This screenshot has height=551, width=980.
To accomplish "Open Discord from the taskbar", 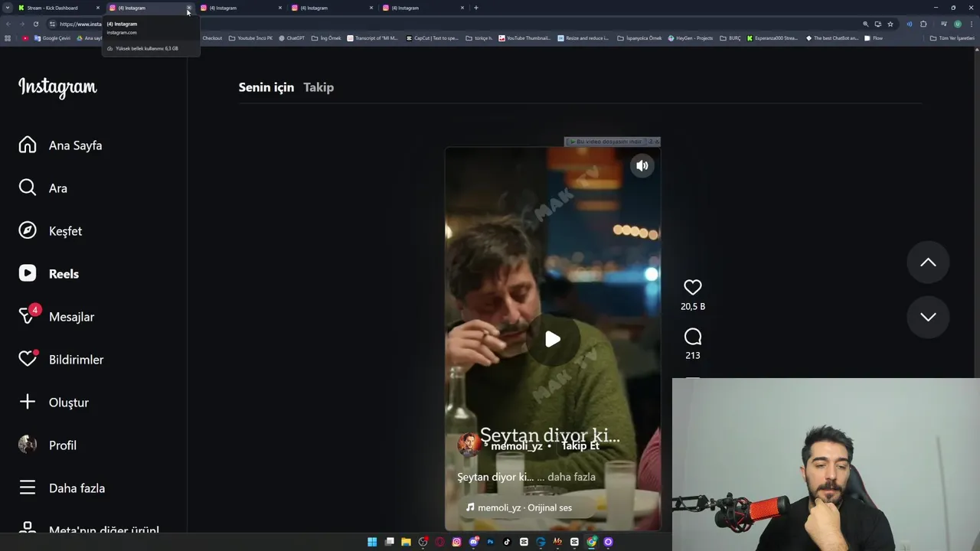I will pyautogui.click(x=473, y=542).
